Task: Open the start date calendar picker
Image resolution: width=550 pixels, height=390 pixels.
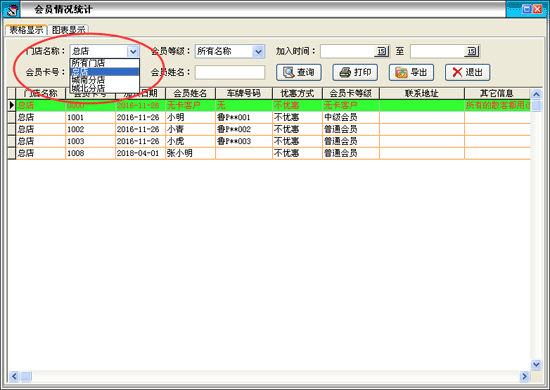Action: coord(381,51)
